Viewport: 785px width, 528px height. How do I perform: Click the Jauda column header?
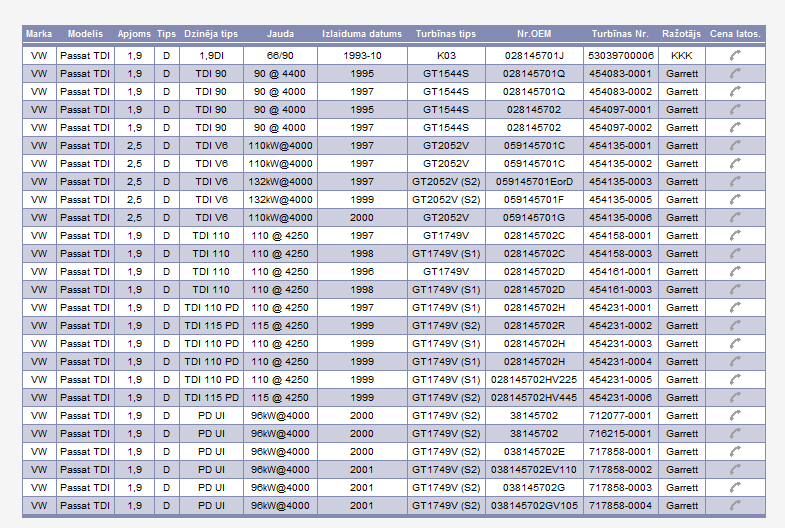pyautogui.click(x=280, y=34)
